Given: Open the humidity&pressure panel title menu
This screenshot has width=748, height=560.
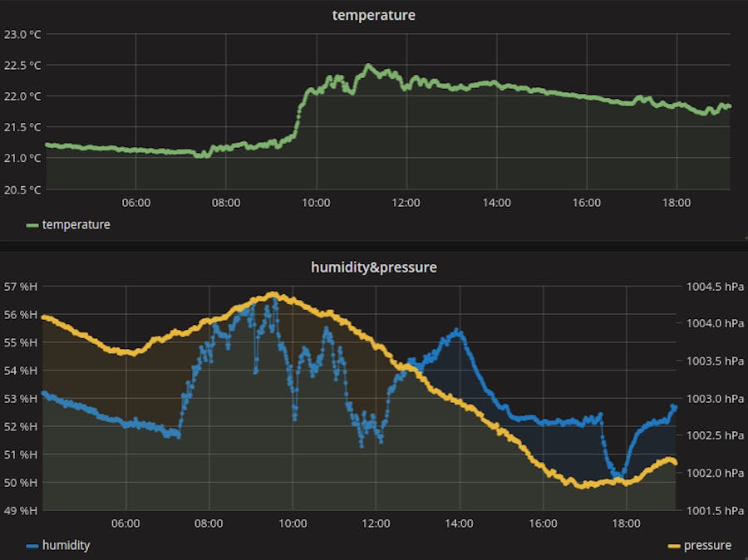Looking at the screenshot, I should point(374,268).
